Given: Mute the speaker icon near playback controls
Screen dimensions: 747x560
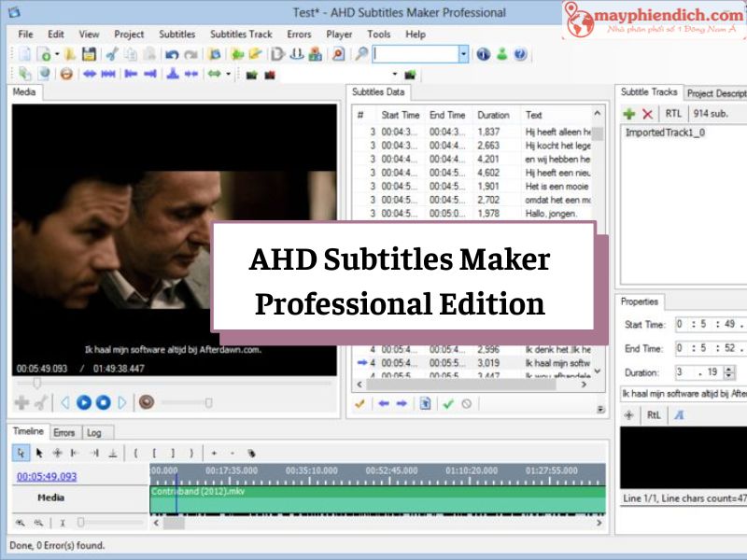Looking at the screenshot, I should pos(147,403).
